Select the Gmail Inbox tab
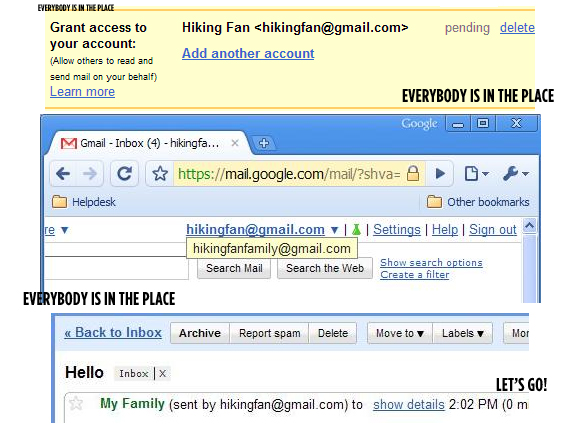 point(149,143)
